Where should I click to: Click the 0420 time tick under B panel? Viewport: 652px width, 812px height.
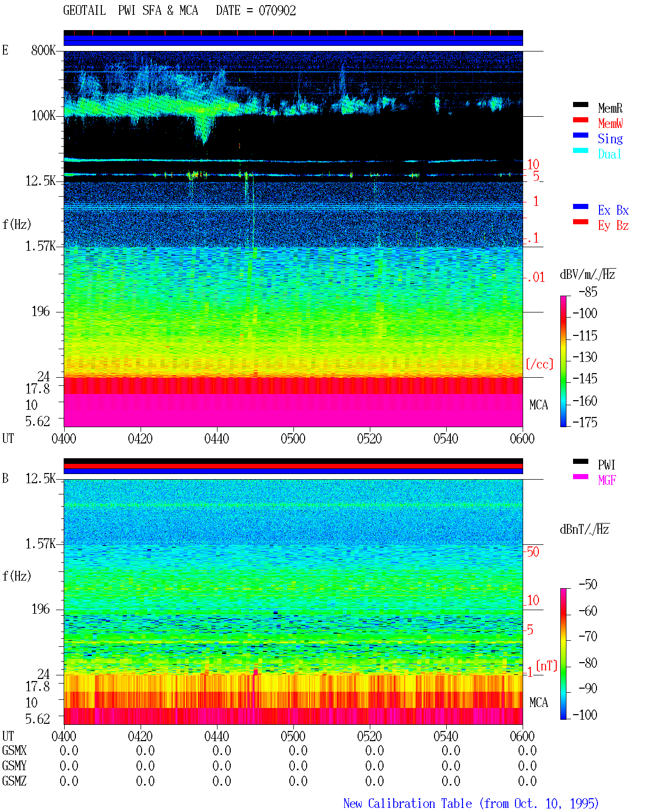140,736
